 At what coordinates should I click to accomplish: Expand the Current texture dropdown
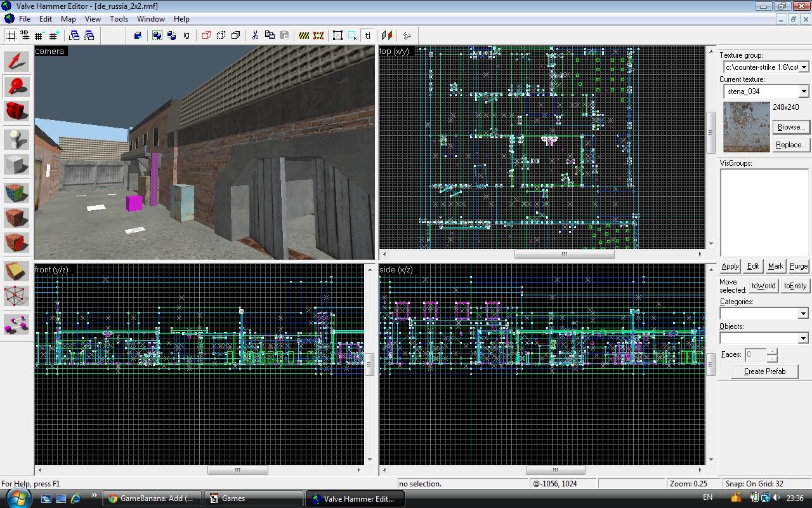click(803, 91)
